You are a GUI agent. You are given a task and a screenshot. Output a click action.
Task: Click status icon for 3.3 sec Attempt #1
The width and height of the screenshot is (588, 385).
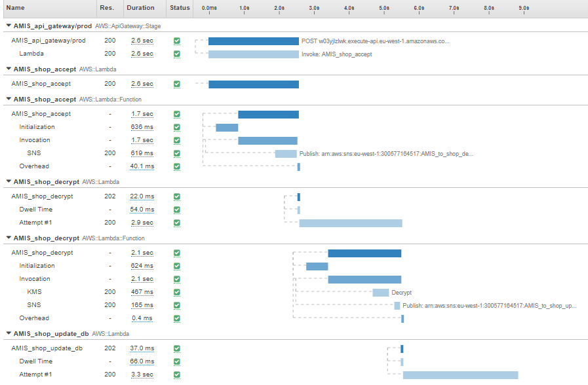176,375
